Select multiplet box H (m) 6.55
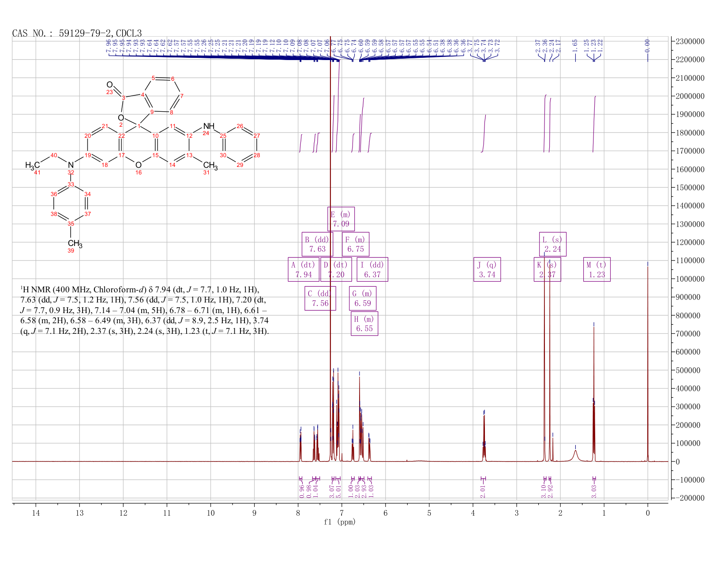The height and width of the screenshot is (563, 728). (x=364, y=323)
